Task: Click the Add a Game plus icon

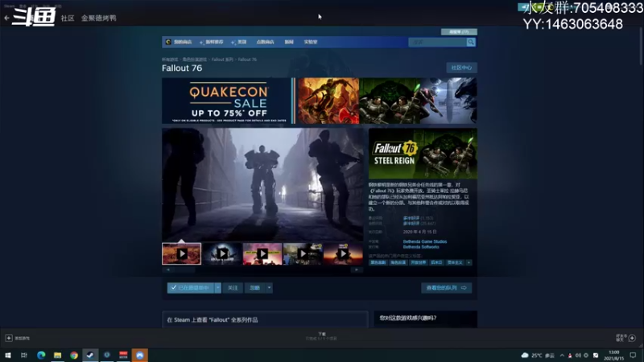Action: [x=9, y=338]
